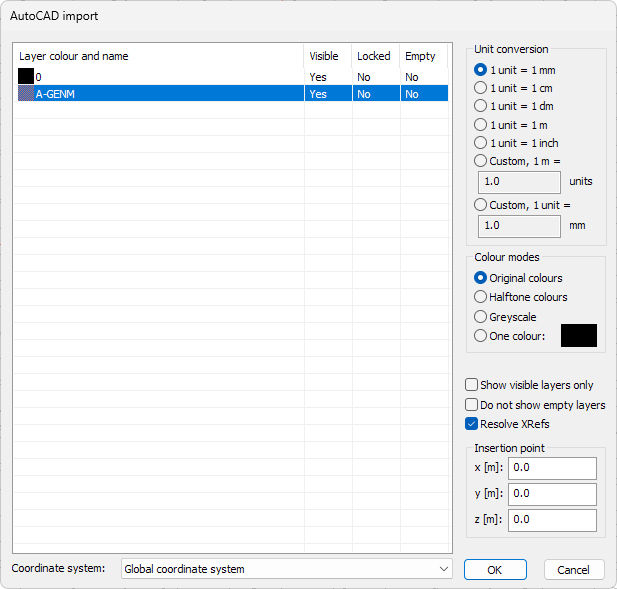Click the insertion point y [m] field
The width and height of the screenshot is (617, 589).
click(552, 494)
